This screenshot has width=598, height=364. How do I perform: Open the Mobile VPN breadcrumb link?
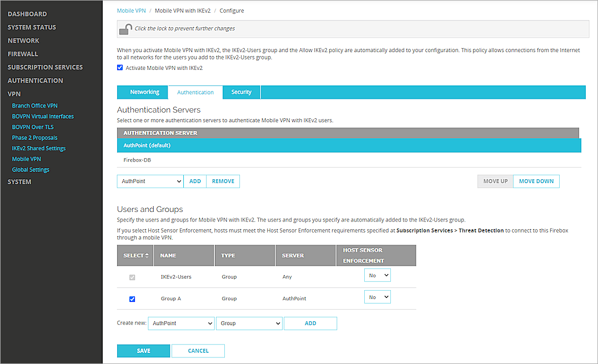coord(131,10)
